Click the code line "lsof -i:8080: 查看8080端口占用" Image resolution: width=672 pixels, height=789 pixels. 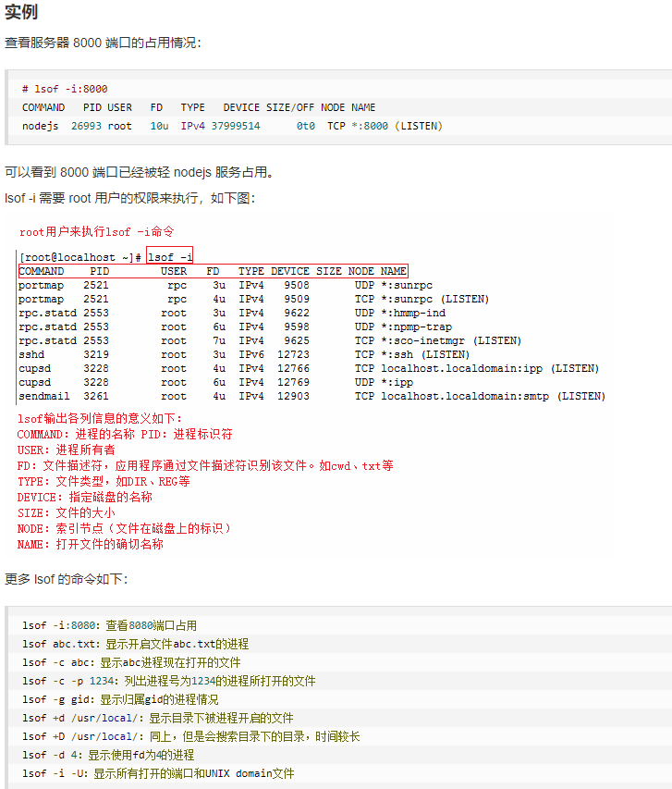point(110,625)
